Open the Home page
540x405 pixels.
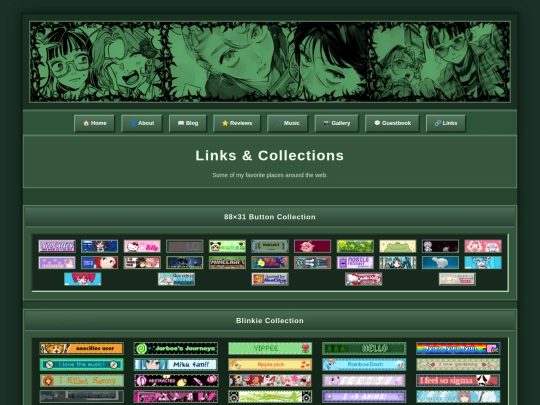pos(94,123)
